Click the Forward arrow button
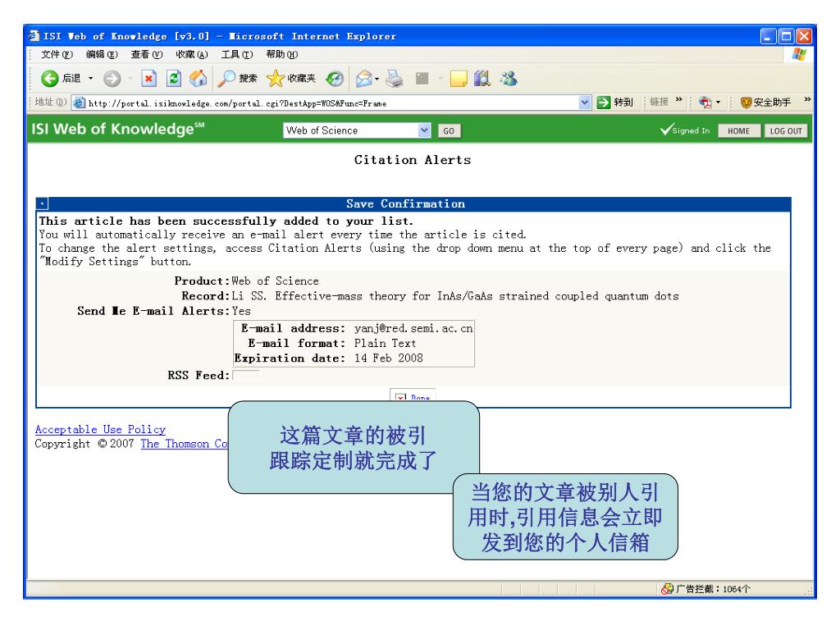 click(112, 79)
